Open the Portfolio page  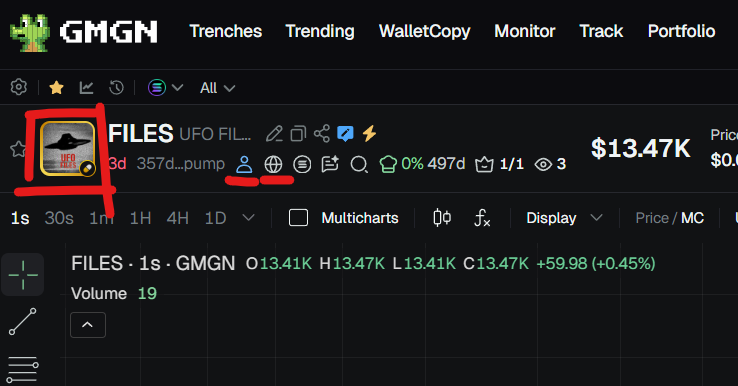[x=682, y=31]
